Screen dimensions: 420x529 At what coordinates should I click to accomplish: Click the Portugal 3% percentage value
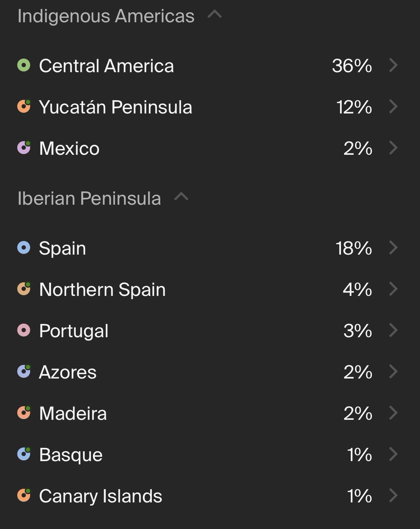(x=357, y=331)
